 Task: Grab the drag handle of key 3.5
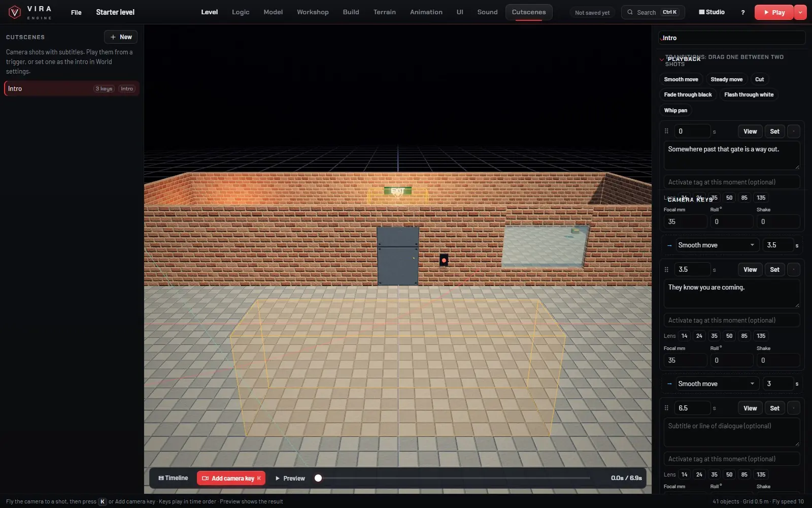666,269
